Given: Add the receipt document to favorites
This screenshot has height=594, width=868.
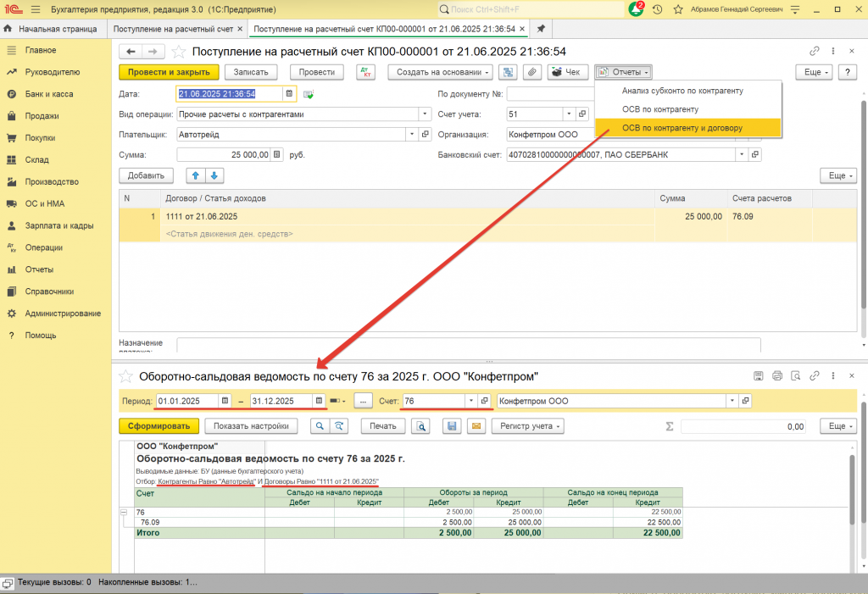Looking at the screenshot, I should (x=178, y=52).
